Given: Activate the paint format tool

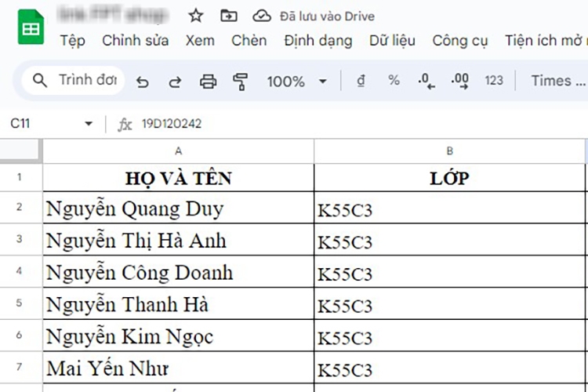Looking at the screenshot, I should click(240, 81).
